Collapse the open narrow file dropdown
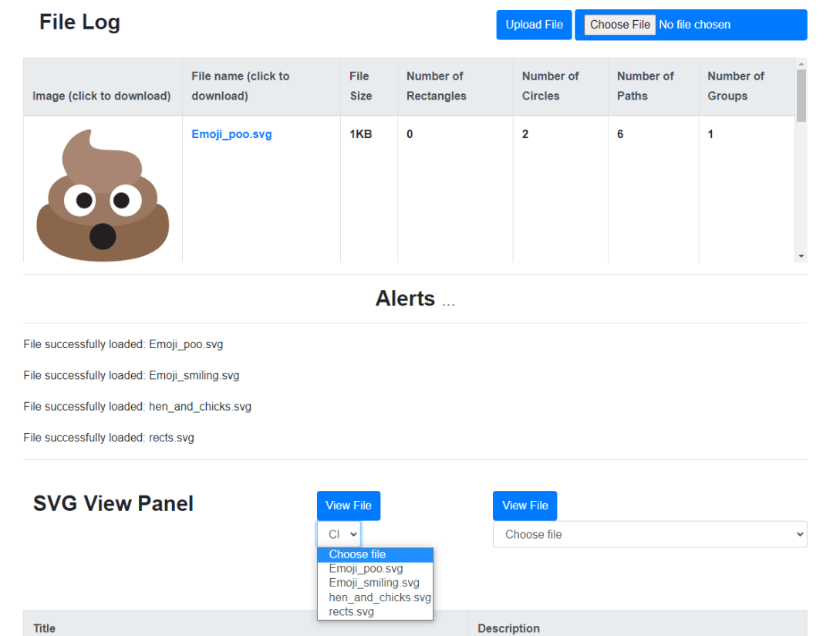Viewport: 840px width, 636px height. (x=339, y=534)
